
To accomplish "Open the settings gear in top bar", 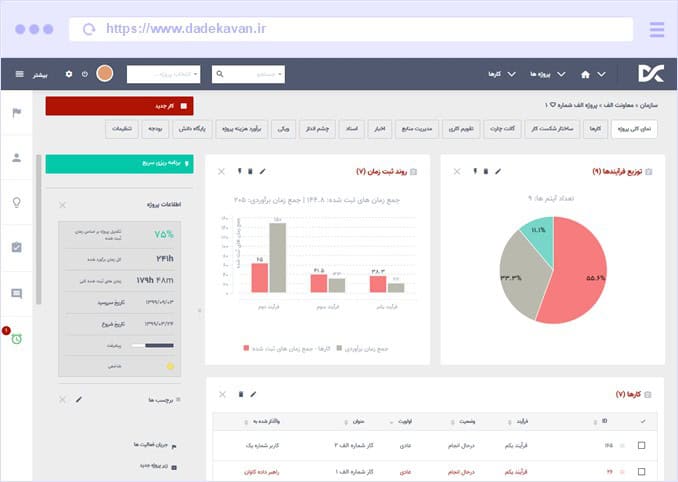I will [69, 74].
